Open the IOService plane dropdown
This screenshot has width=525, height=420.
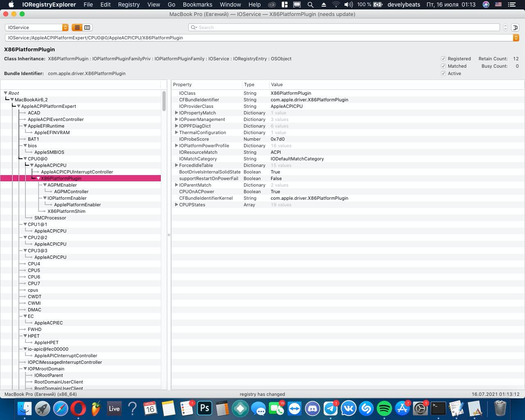coord(37,27)
